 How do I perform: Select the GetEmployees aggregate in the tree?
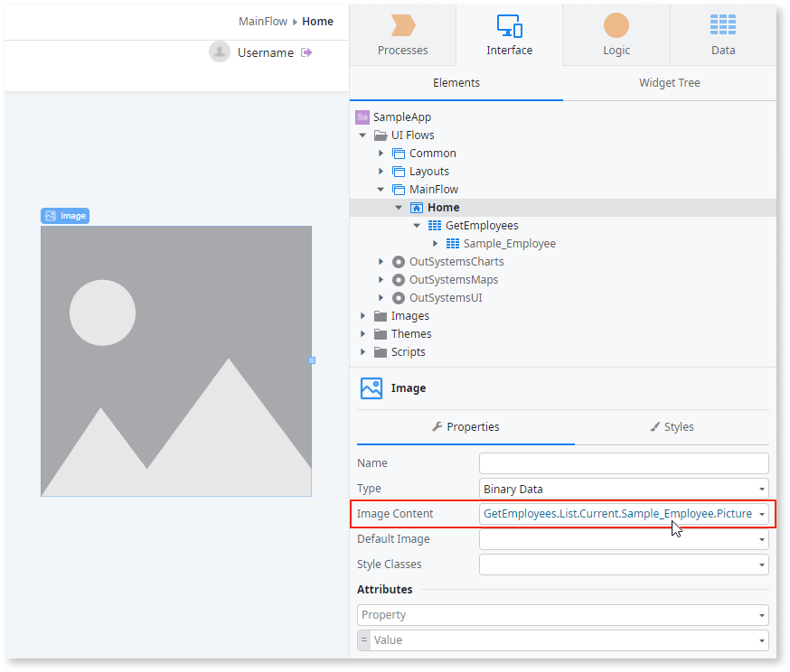coord(482,225)
